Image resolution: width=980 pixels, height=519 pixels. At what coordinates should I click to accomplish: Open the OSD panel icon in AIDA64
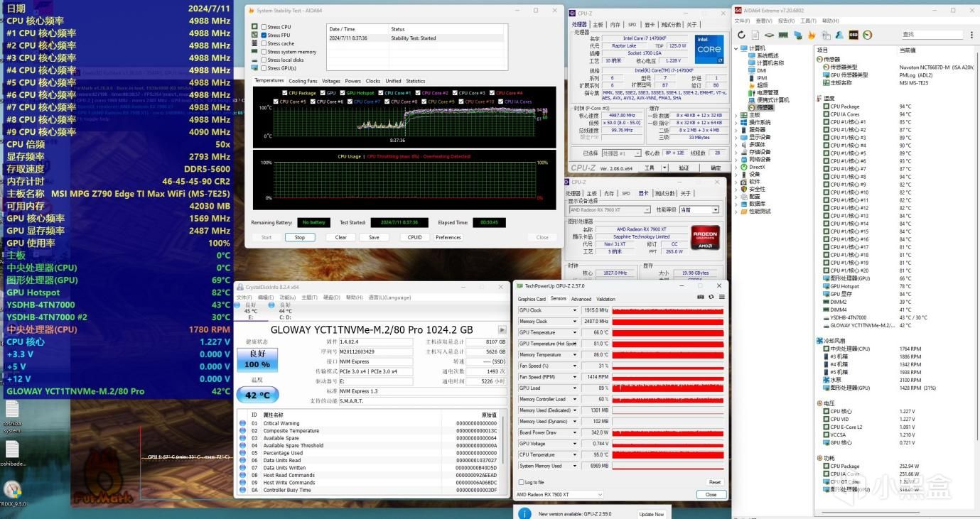tap(853, 35)
